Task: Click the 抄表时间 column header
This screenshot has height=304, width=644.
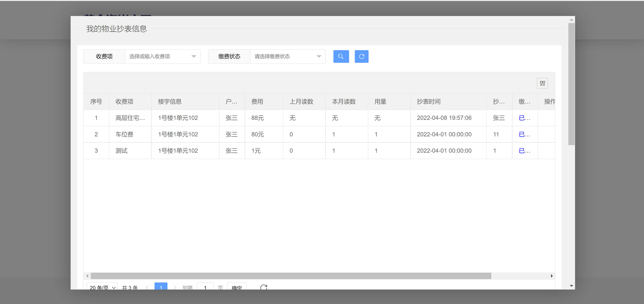Action: pos(428,101)
